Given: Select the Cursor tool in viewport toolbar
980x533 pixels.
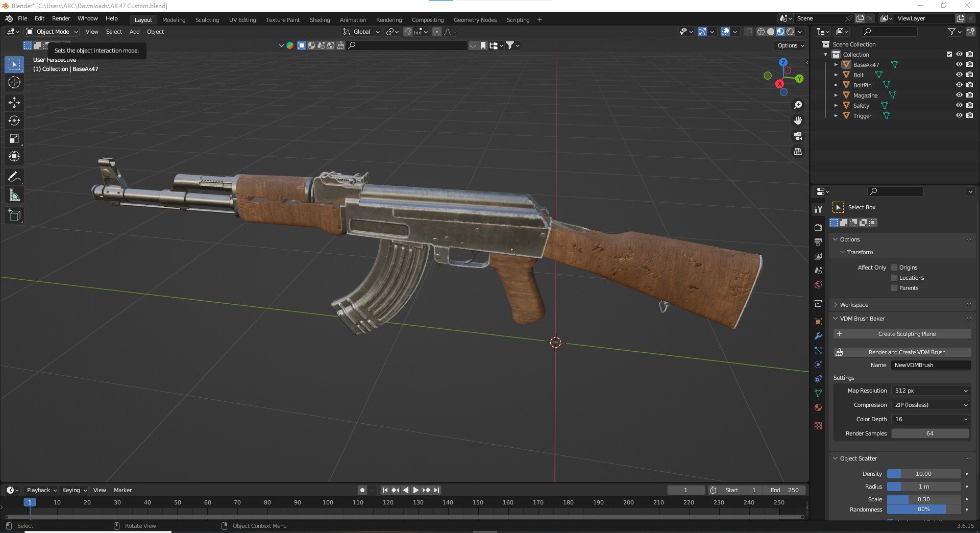Looking at the screenshot, I should 14,82.
